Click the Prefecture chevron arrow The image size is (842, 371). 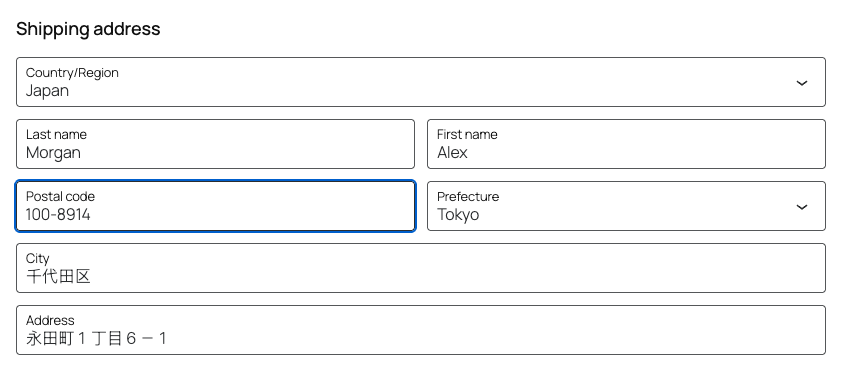[801, 207]
